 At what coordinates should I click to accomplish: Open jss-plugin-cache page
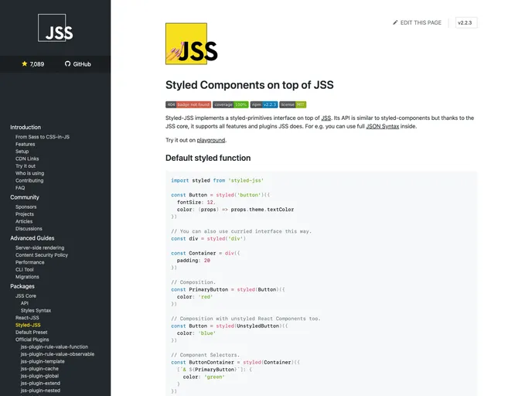39,368
